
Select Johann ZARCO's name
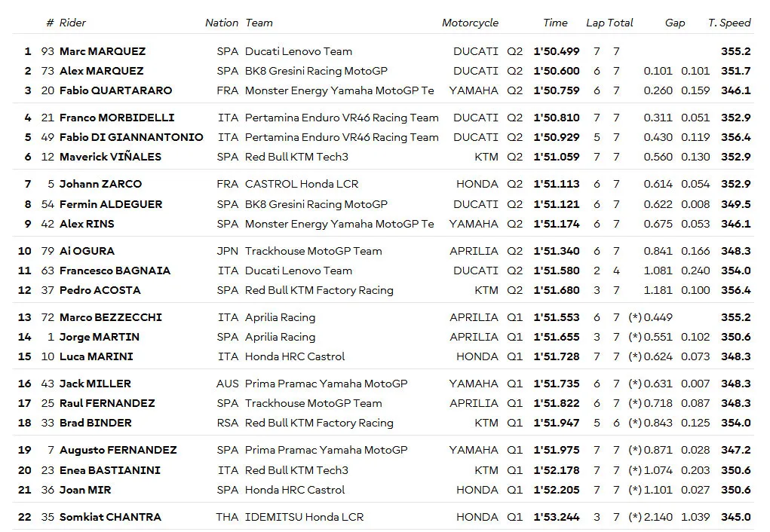[x=100, y=184]
